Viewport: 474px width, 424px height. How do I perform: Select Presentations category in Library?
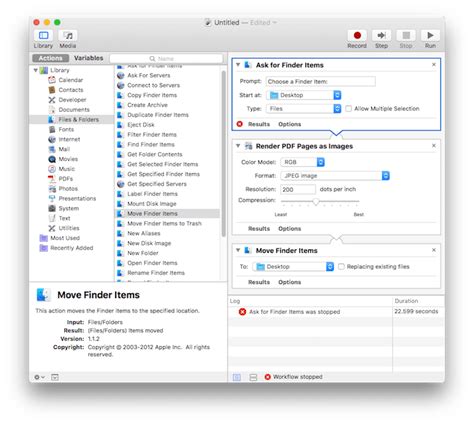(x=77, y=198)
